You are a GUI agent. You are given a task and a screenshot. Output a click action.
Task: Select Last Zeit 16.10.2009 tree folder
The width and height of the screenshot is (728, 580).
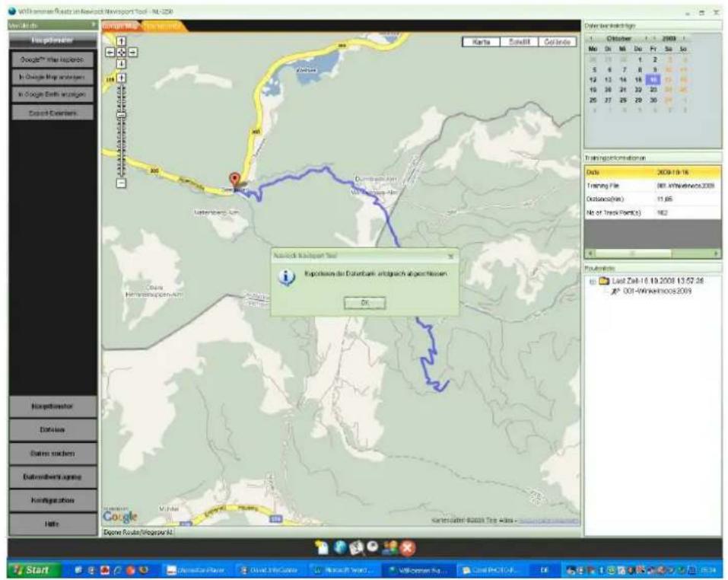pyautogui.click(x=657, y=280)
